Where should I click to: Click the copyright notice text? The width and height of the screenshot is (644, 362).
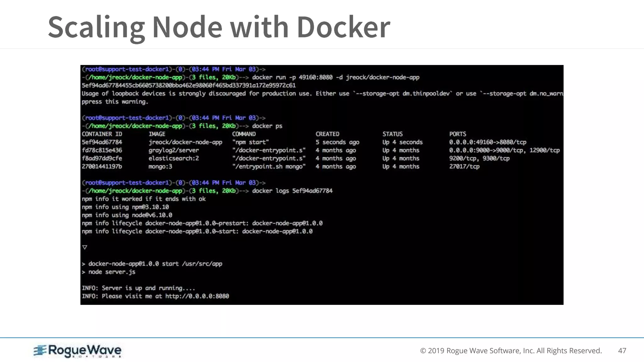[511, 351]
